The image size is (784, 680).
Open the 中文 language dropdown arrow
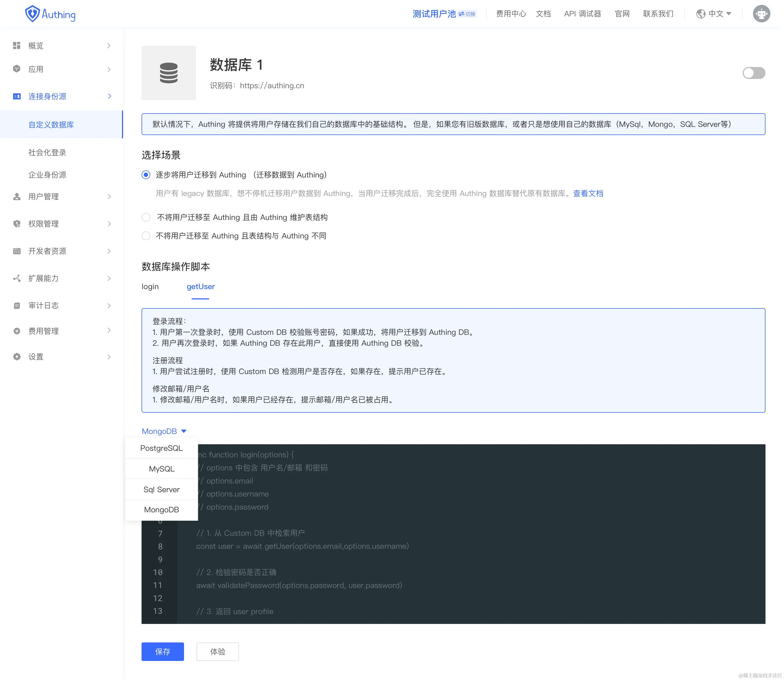click(728, 14)
